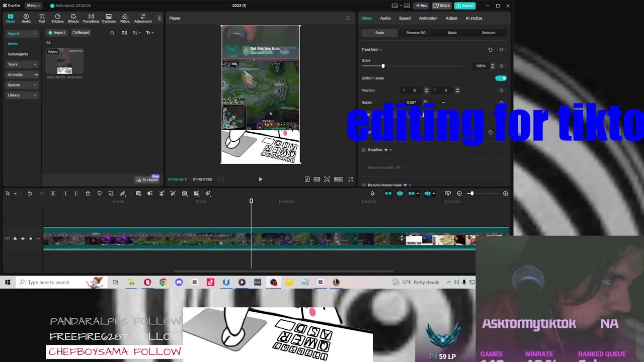644x362 pixels.
Task: Click the Share button
Action: pos(442,6)
